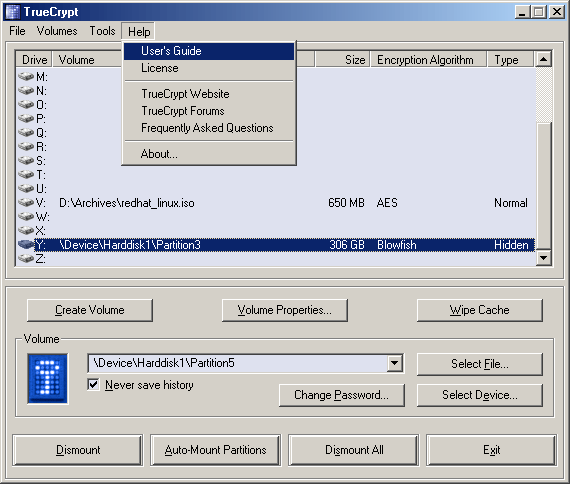This screenshot has height=484, width=570.
Task: Click the drive icon for X:
Action: pyautogui.click(x=26, y=230)
